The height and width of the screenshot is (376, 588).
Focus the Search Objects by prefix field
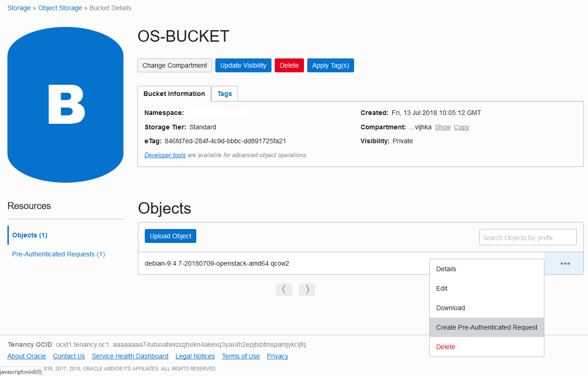[528, 237]
